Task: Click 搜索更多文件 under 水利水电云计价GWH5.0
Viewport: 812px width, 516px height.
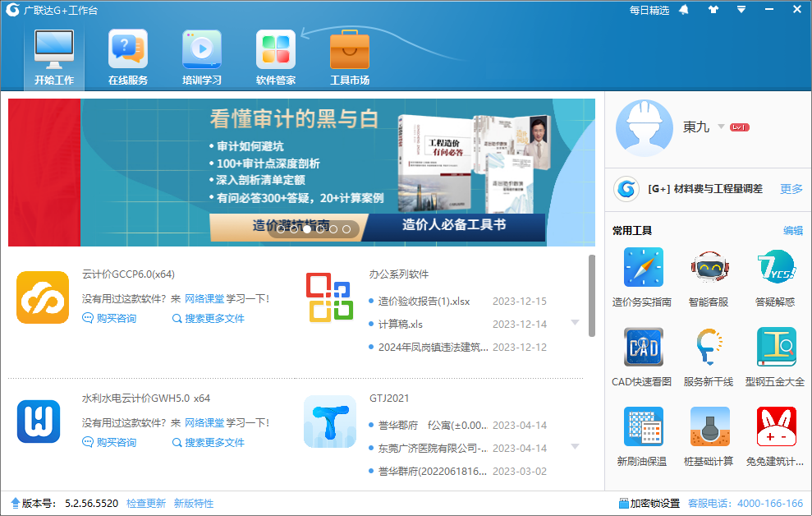Action: click(x=209, y=442)
